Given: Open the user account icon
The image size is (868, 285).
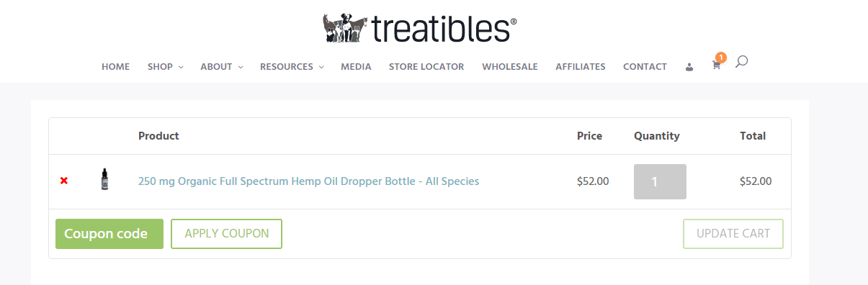Looking at the screenshot, I should (x=689, y=67).
